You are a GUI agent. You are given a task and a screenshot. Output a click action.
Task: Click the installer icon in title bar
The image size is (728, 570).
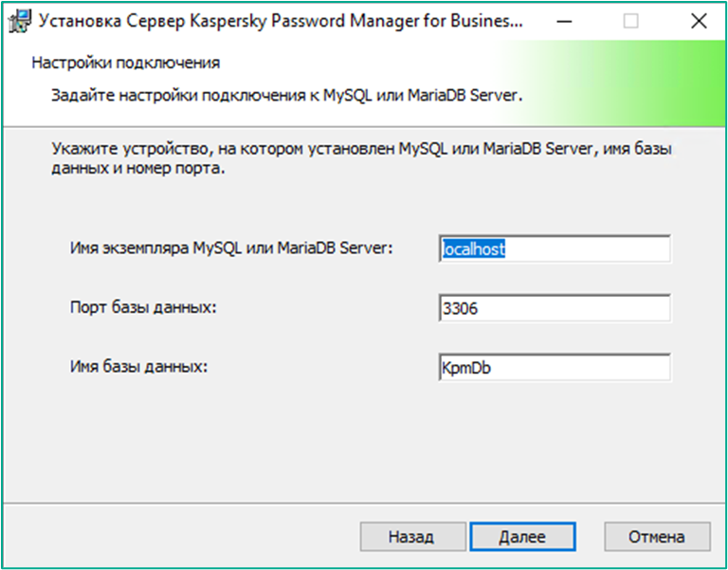point(21,22)
